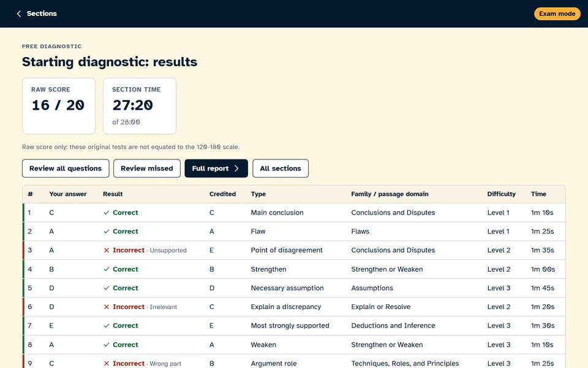Click the green checkmark in row 7
The image size is (588, 368).
point(107,326)
